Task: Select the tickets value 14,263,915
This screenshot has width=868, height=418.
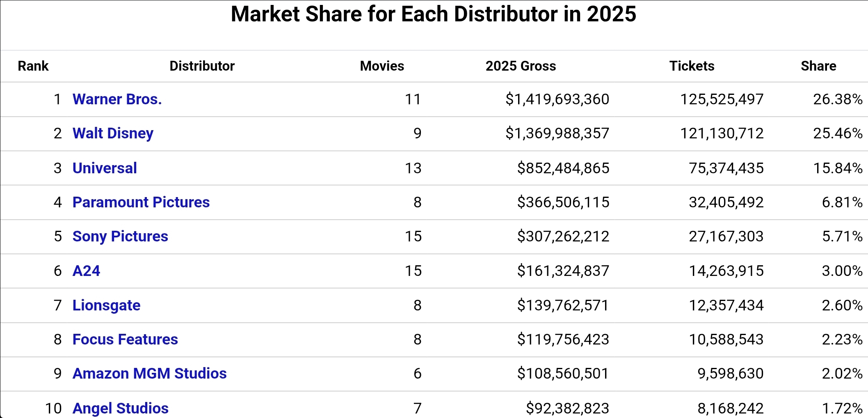Action: pos(726,271)
